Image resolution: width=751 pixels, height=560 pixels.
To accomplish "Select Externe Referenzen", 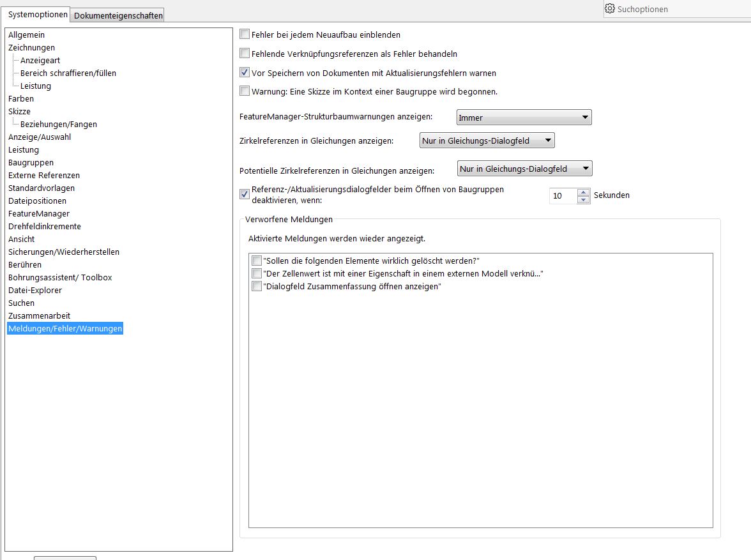I will click(44, 176).
